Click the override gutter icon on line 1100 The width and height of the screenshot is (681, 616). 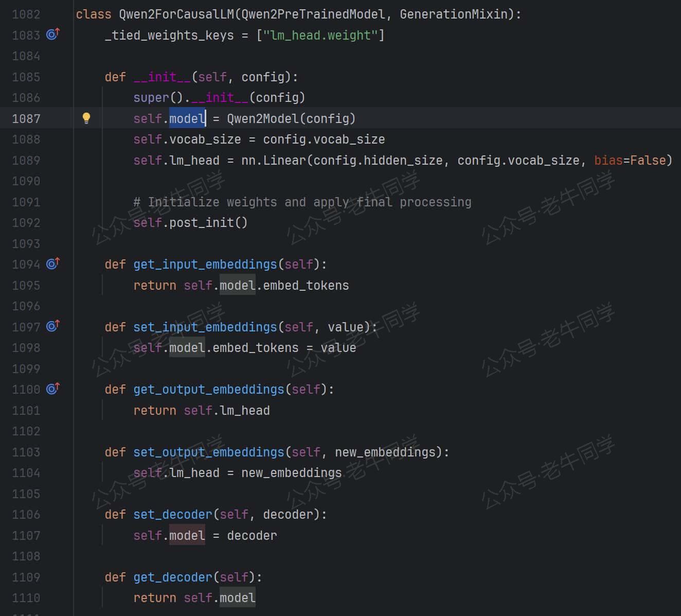click(x=53, y=389)
